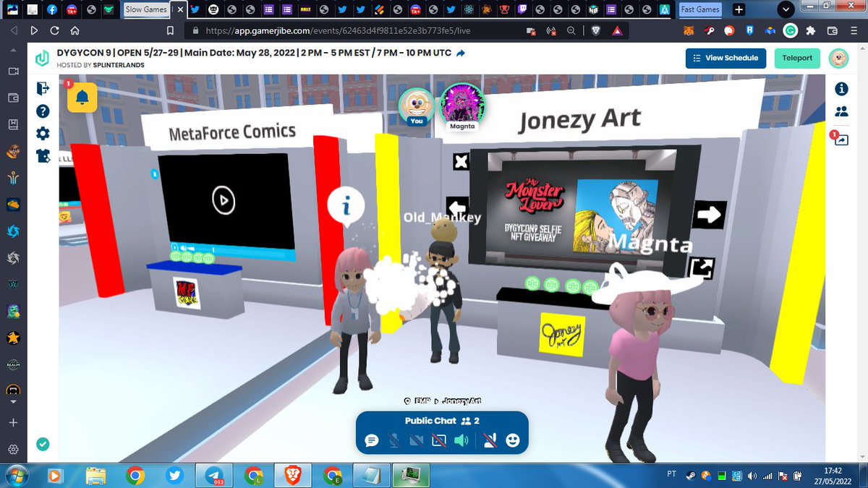
Task: Open Jonezy Art slide in external view
Action: pos(702,268)
